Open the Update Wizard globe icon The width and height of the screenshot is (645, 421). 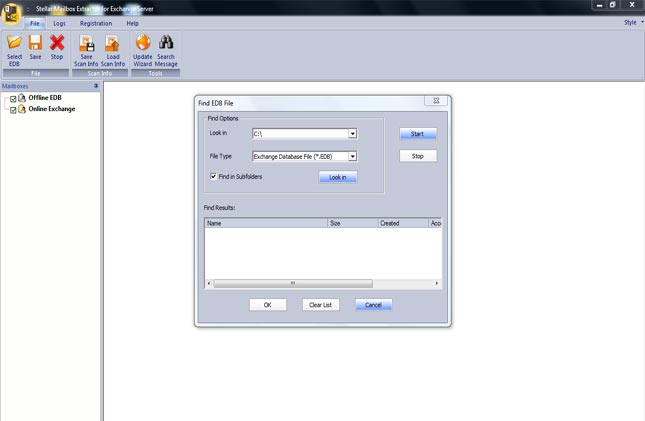point(143,42)
